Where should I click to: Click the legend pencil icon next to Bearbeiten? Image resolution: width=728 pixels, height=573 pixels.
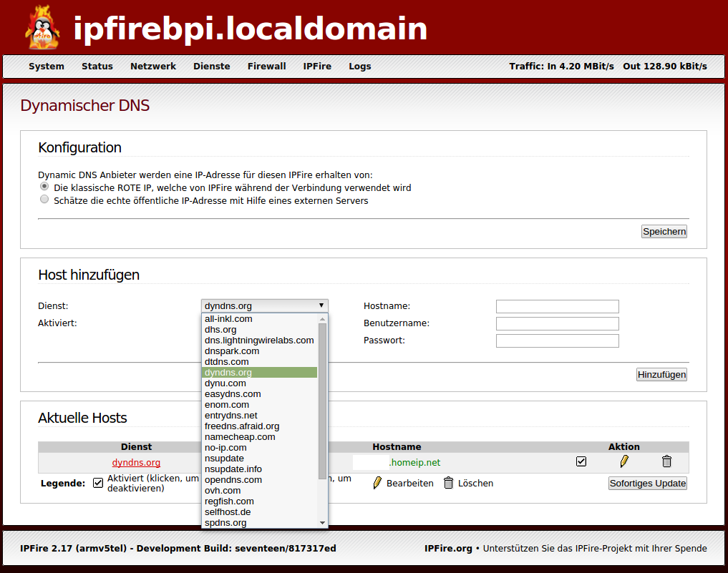pyautogui.click(x=377, y=483)
